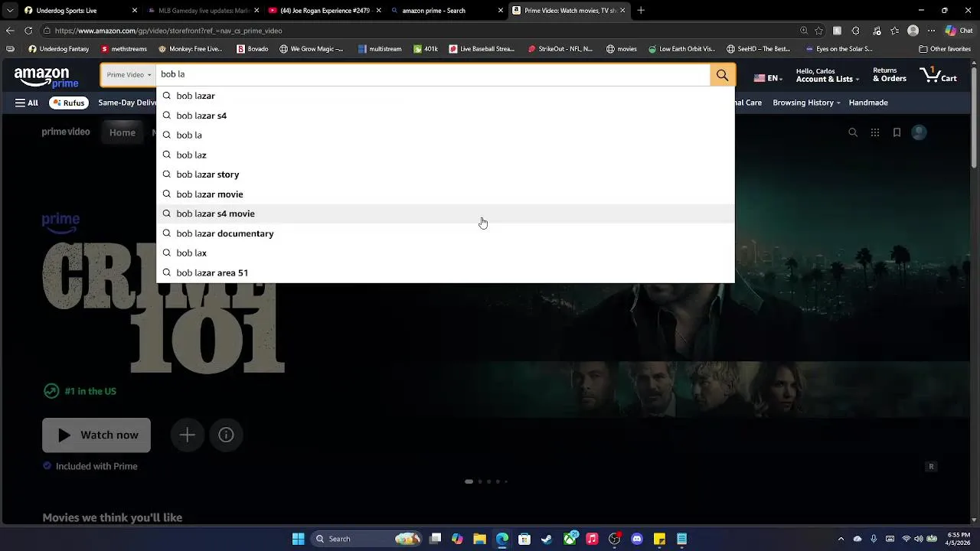Open the Prime Video search category dropdown
The image size is (980, 551).
pyautogui.click(x=129, y=75)
